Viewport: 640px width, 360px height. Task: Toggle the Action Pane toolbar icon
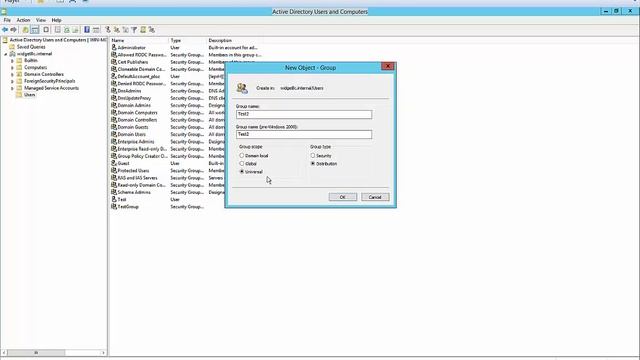coord(96,30)
